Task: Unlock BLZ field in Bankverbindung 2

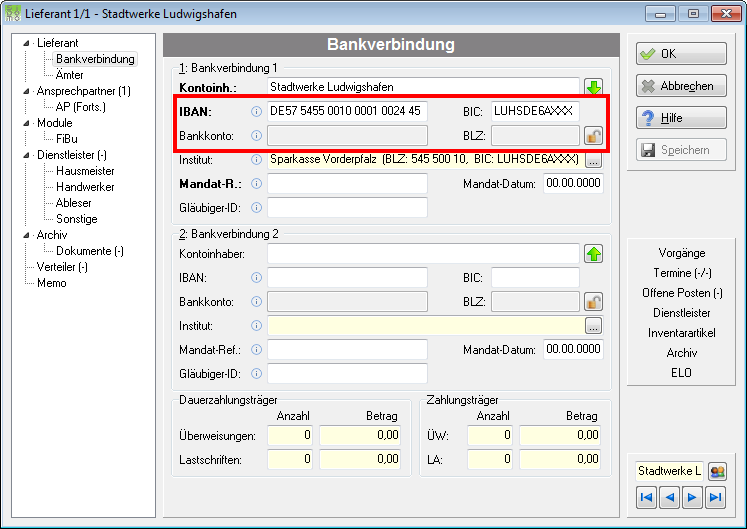Action: click(594, 302)
